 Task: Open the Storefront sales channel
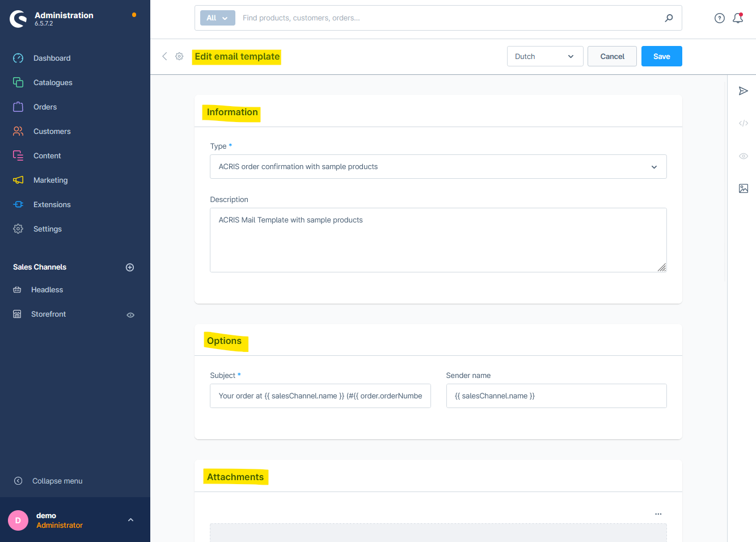[49, 314]
